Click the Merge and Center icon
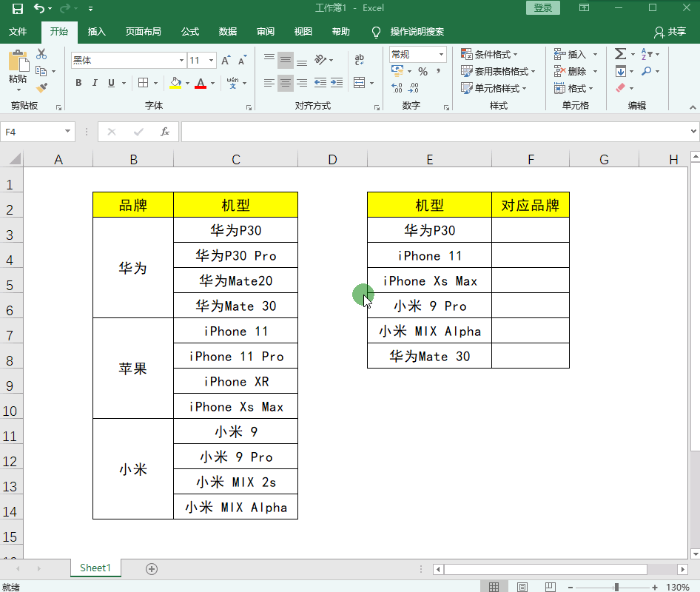The width and height of the screenshot is (700, 592). pos(360,83)
